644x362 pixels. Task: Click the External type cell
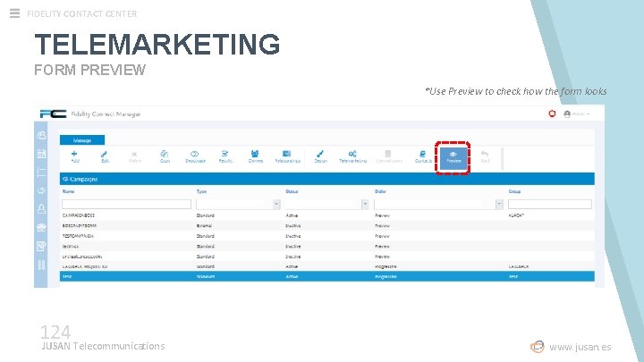204,226
